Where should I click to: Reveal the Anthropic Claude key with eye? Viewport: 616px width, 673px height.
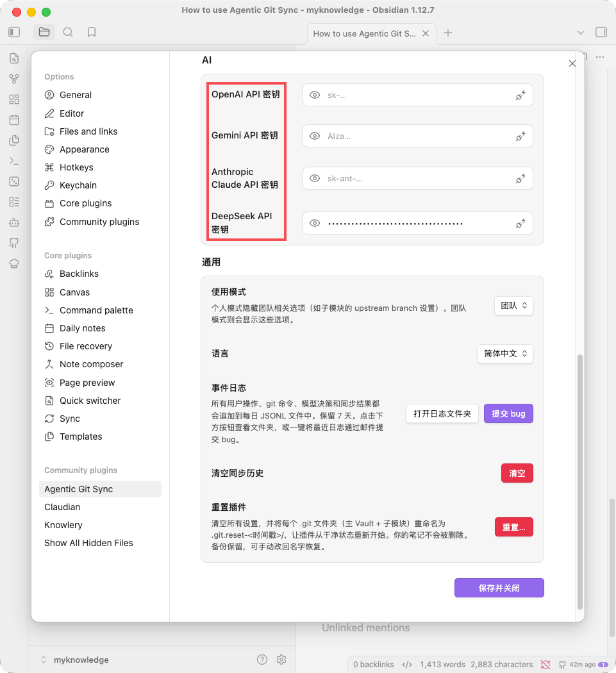click(315, 178)
